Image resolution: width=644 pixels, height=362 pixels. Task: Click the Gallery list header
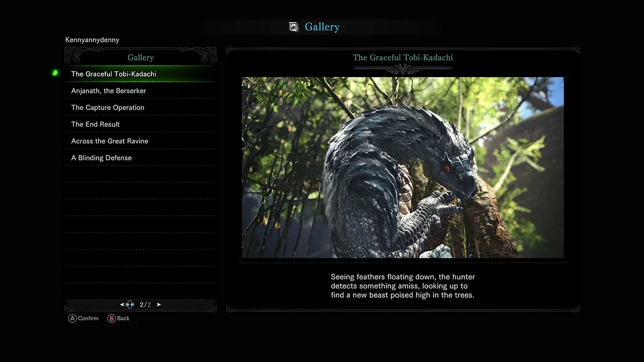coord(141,57)
